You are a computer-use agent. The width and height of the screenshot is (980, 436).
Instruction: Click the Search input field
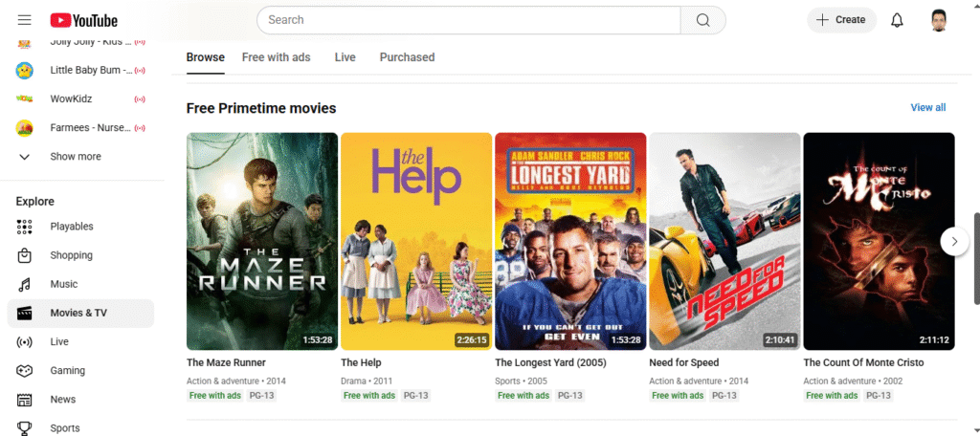469,20
